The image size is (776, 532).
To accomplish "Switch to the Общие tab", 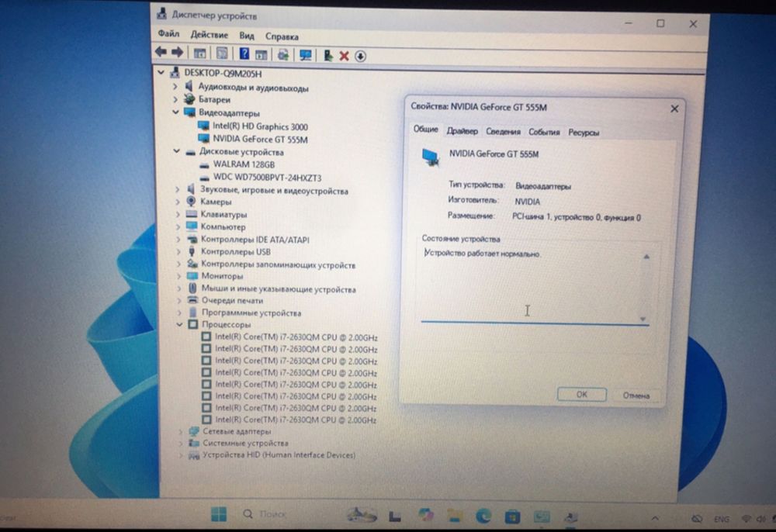I will 425,129.
